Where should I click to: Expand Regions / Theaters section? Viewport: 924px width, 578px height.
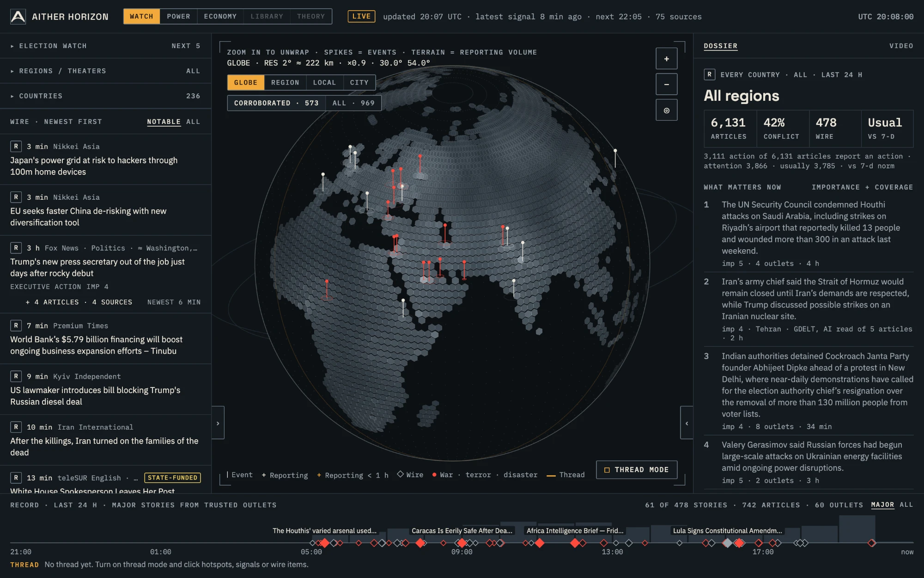105,71
